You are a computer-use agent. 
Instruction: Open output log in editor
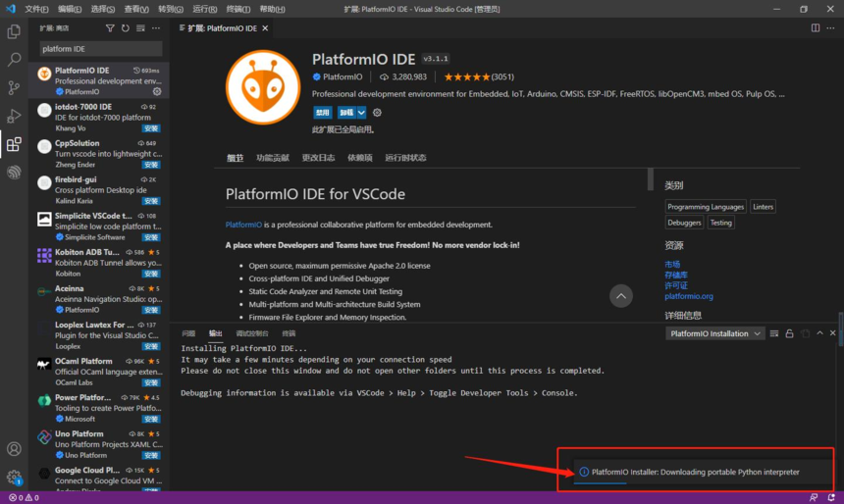[x=805, y=333]
